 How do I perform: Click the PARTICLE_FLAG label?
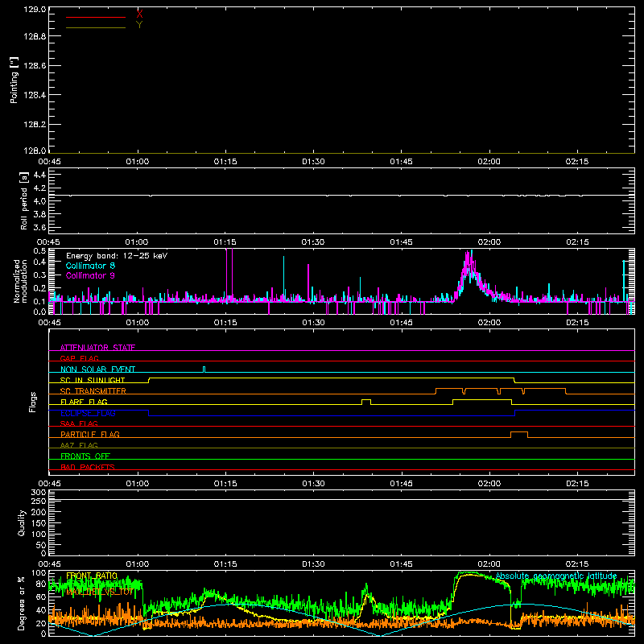(x=90, y=435)
